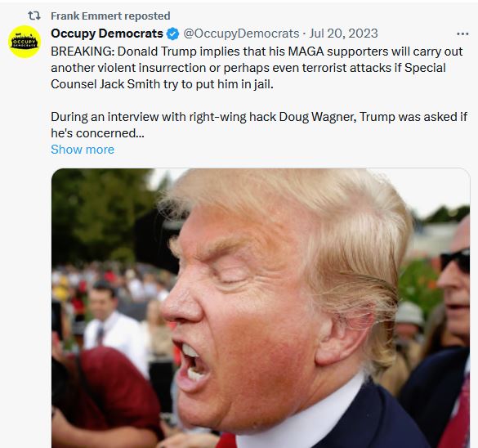Screen dimensions: 478x448
Task: Click the repost arrows icon above the tweet
Action: [34, 16]
